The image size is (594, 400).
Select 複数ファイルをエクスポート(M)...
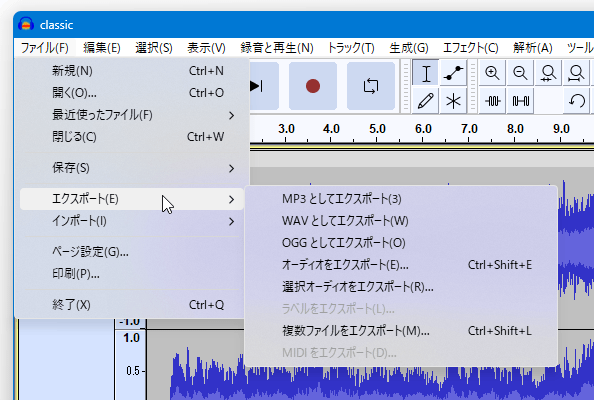[x=401, y=331]
